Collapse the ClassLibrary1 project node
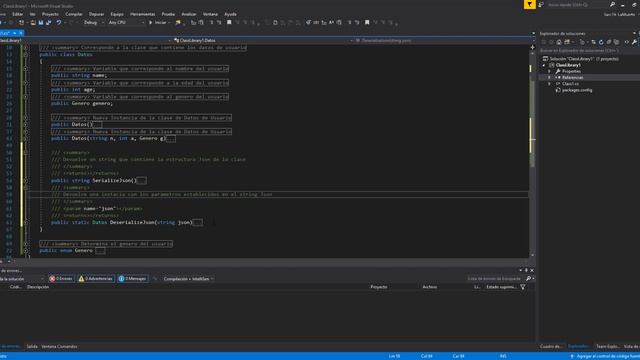This screenshot has width=640, height=360. (544, 65)
